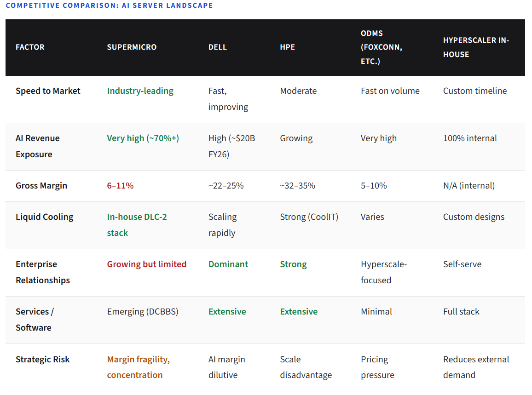Click the 'Margin fragility, concentration' cell
This screenshot has height=395, width=532.
[139, 367]
